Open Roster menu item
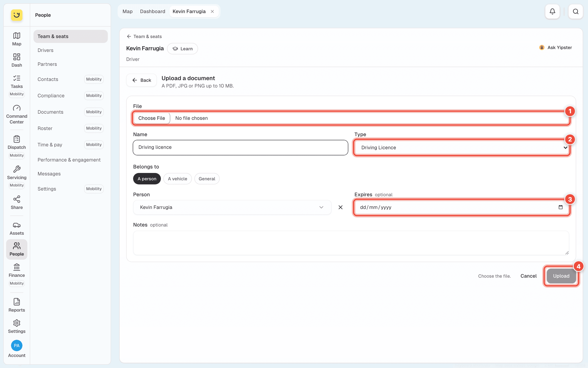This screenshot has width=588, height=368. (70, 128)
